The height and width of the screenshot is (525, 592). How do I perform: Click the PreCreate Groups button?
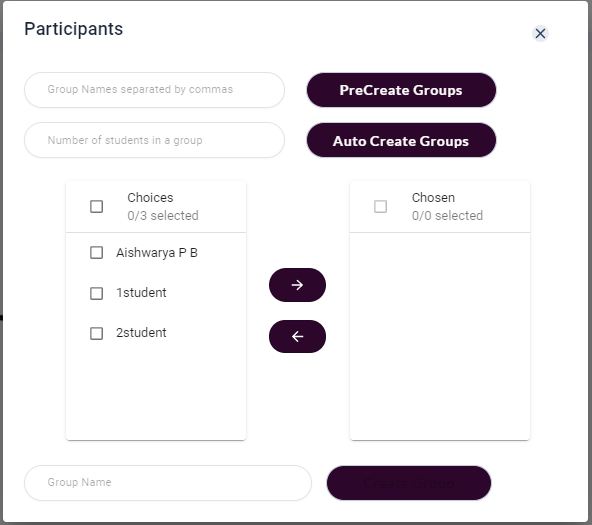point(401,90)
